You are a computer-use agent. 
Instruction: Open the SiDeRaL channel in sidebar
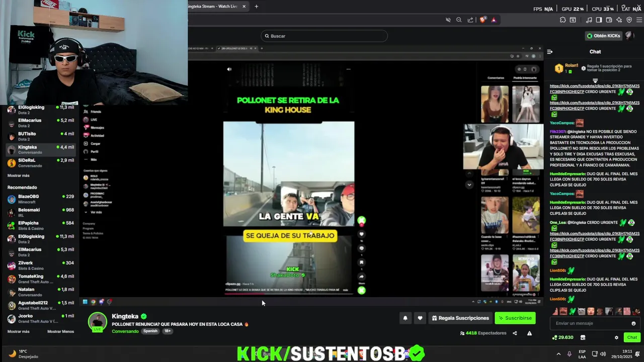pos(40,163)
